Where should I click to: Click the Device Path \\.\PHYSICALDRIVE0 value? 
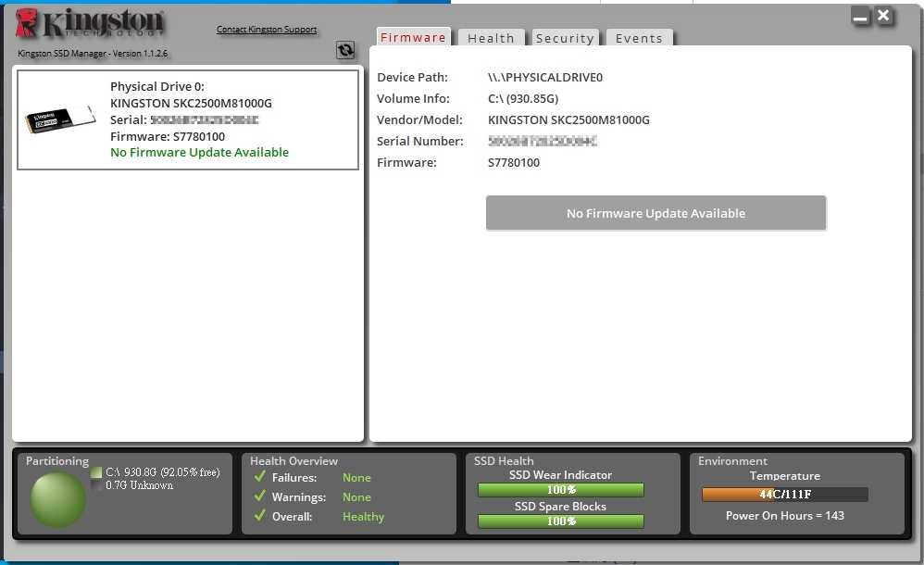(545, 77)
